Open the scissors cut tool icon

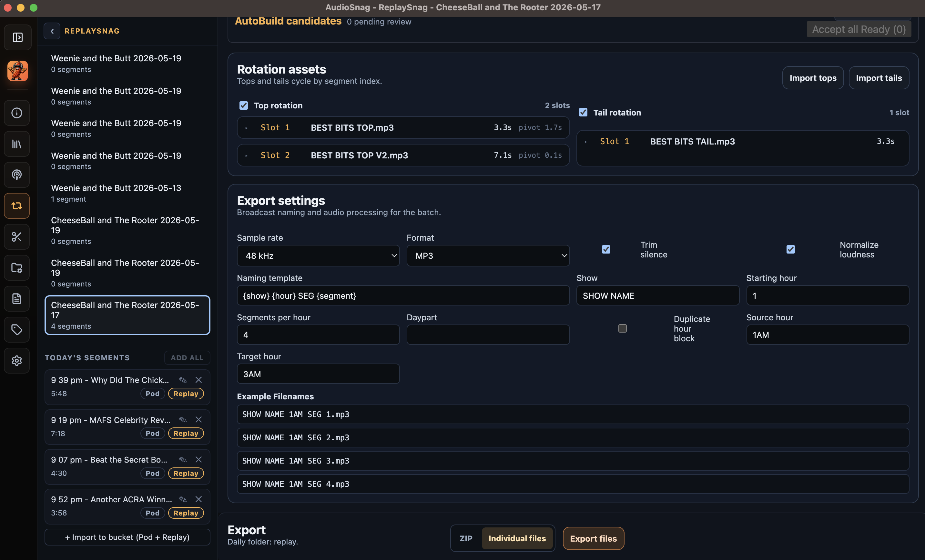(x=17, y=237)
